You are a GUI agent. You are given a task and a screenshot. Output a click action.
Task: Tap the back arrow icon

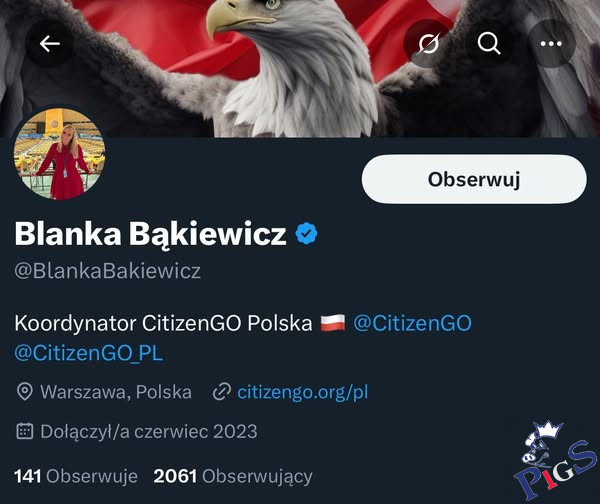tap(50, 44)
